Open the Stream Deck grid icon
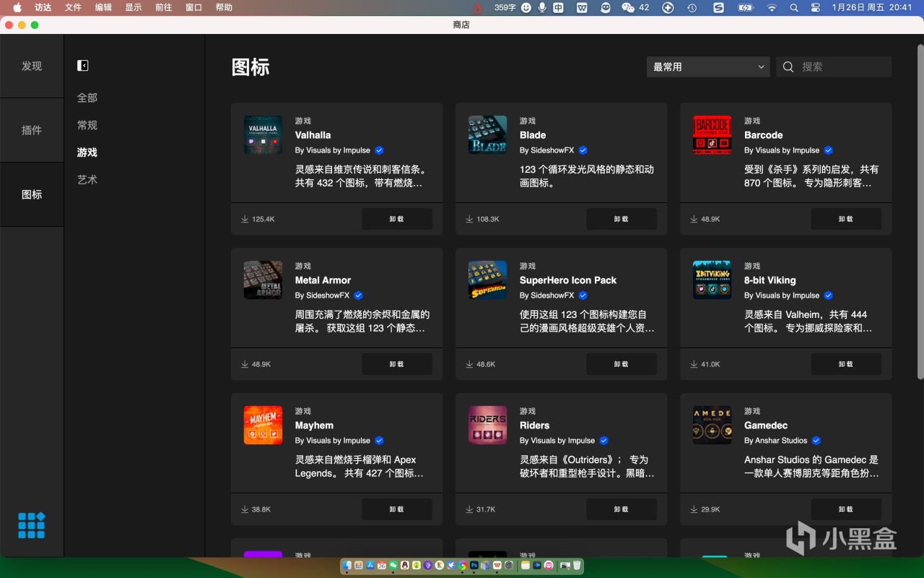 tap(32, 525)
